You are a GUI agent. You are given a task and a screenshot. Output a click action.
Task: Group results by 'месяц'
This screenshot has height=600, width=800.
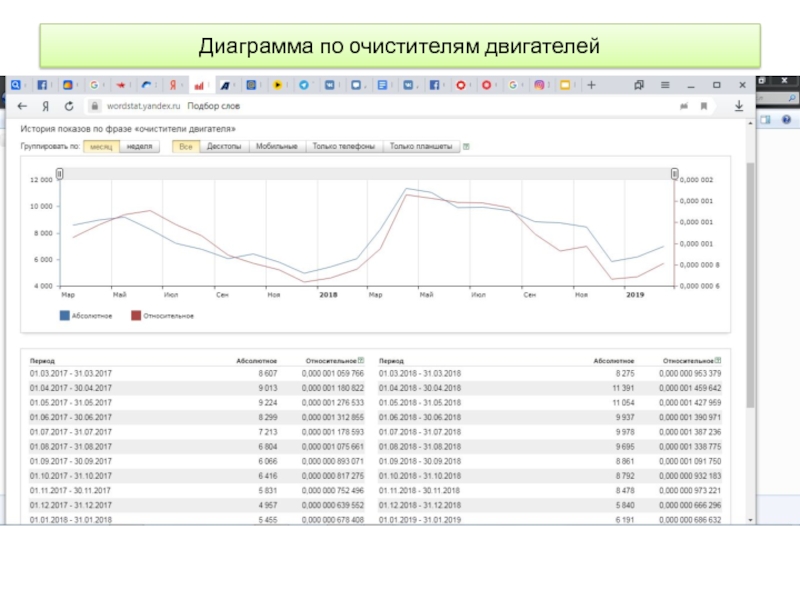(x=101, y=147)
